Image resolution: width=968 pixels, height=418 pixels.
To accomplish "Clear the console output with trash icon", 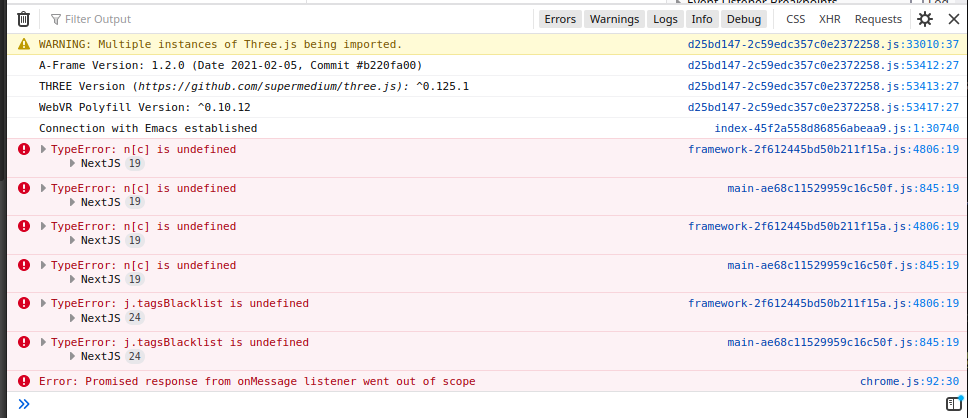I will click(x=23, y=19).
